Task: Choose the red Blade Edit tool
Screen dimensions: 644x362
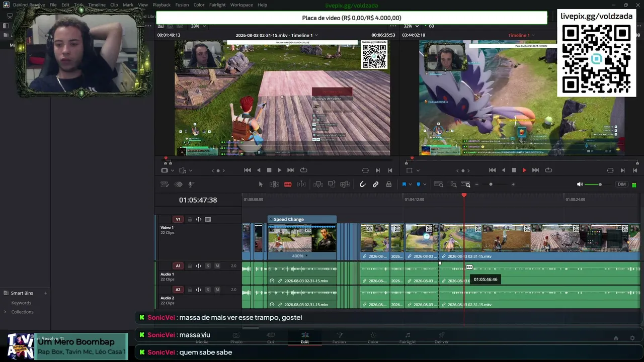Action: pos(288,185)
